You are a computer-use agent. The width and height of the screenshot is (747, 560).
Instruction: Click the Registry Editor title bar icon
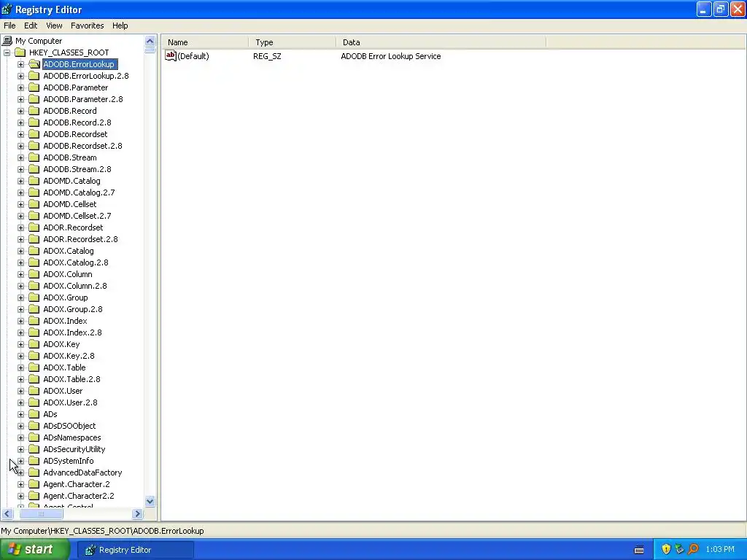point(7,9)
